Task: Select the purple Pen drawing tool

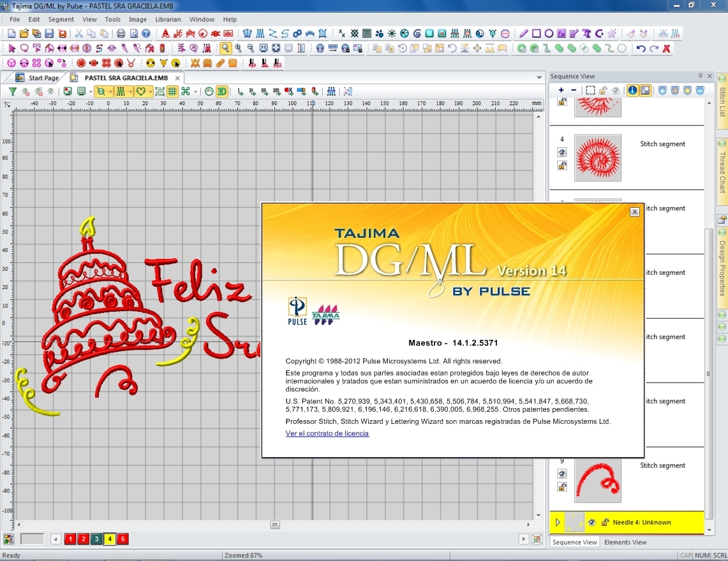Action: pyautogui.click(x=524, y=33)
